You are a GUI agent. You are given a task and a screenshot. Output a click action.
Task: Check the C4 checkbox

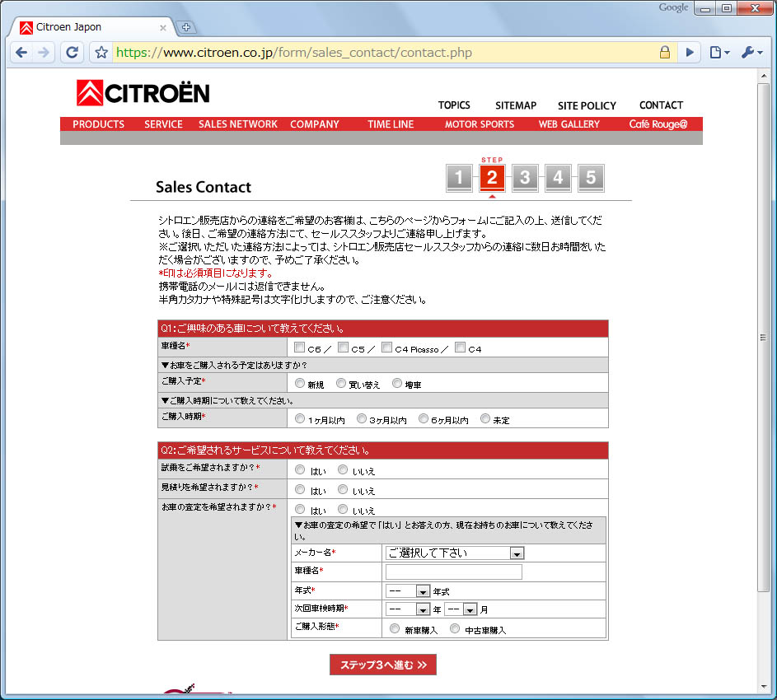click(460, 348)
